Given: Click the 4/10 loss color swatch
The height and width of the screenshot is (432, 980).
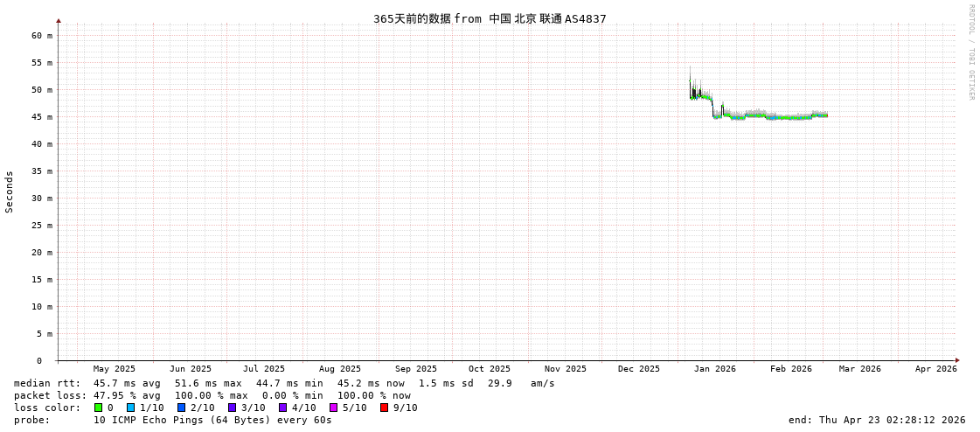Looking at the screenshot, I should point(283,408).
